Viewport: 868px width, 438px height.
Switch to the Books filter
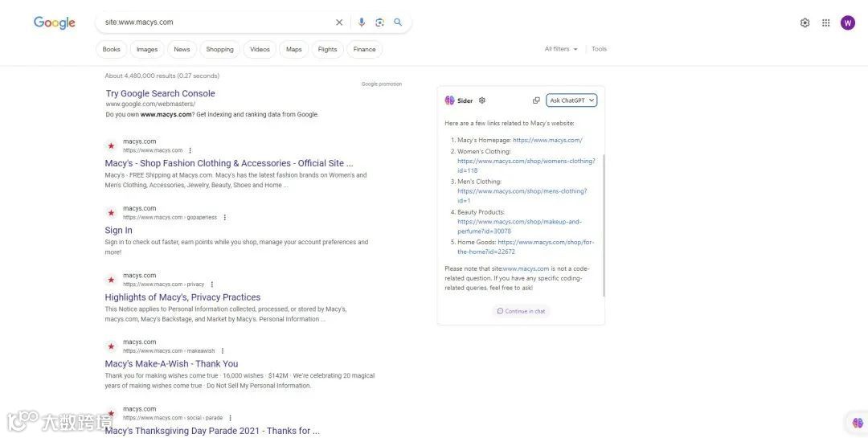tap(111, 49)
